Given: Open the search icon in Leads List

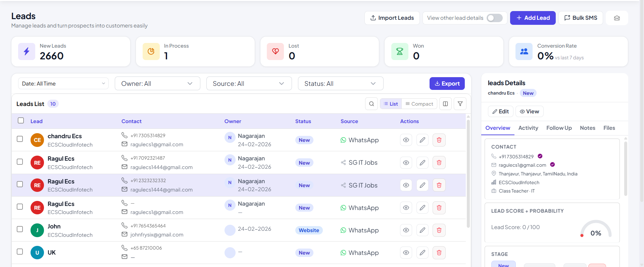Looking at the screenshot, I should coord(371,104).
